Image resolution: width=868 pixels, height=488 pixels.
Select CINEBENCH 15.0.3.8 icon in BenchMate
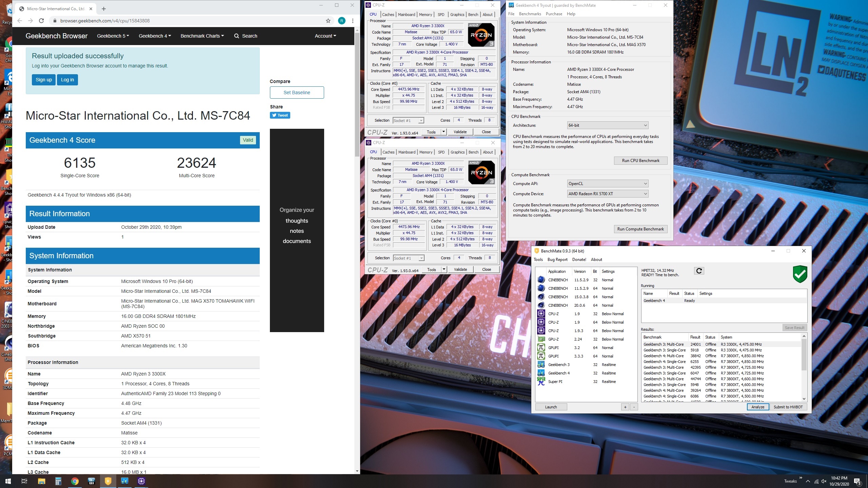pos(541,297)
